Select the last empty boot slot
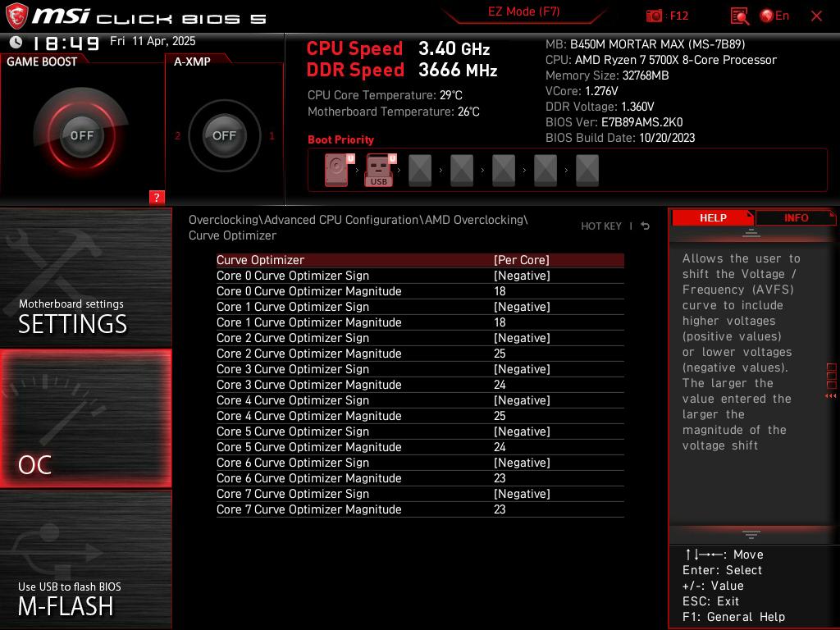This screenshot has width=840, height=630. click(587, 171)
